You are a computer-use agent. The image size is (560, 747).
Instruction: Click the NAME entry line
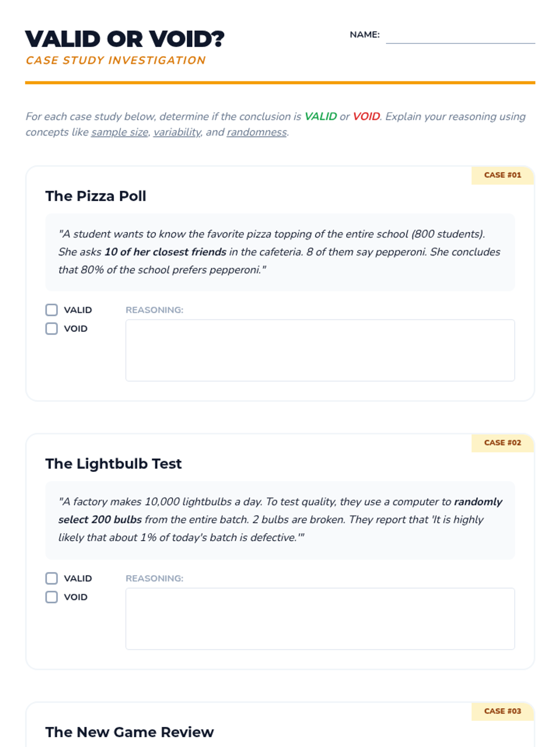(460, 36)
